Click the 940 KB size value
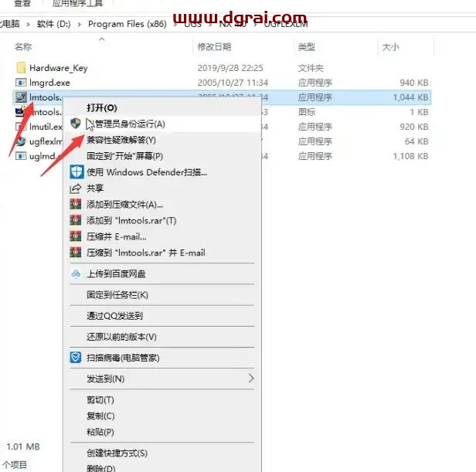The height and width of the screenshot is (472, 476). point(413,83)
